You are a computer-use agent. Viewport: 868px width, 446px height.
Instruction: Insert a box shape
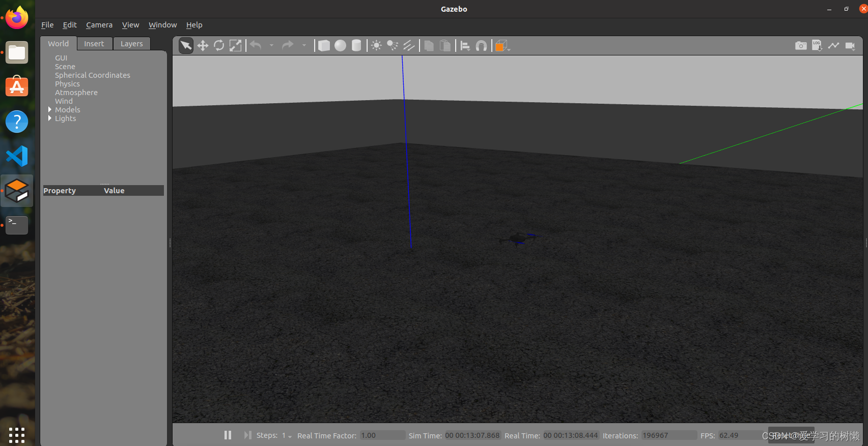(x=324, y=46)
